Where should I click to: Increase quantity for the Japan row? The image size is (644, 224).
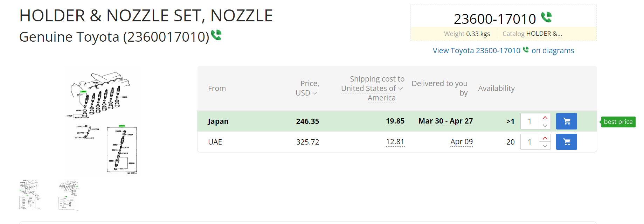click(x=545, y=118)
